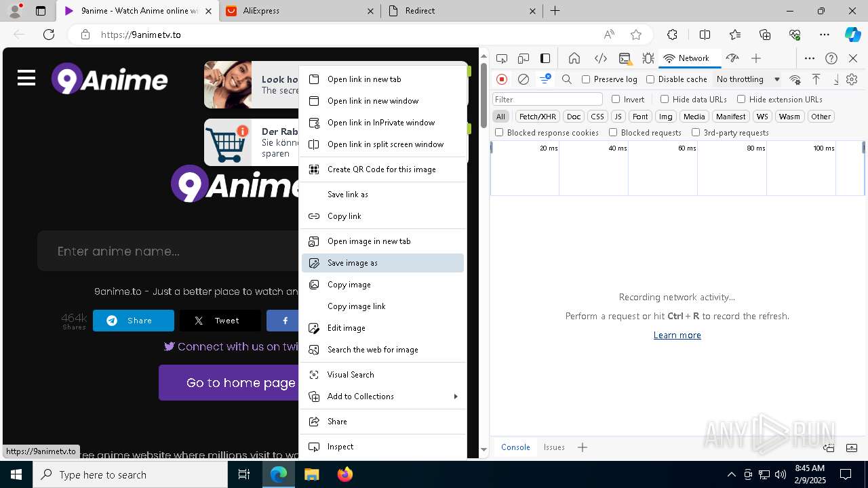Screen dimensions: 868x488
Task: Open the tab actions menu button
Action: coord(41,11)
